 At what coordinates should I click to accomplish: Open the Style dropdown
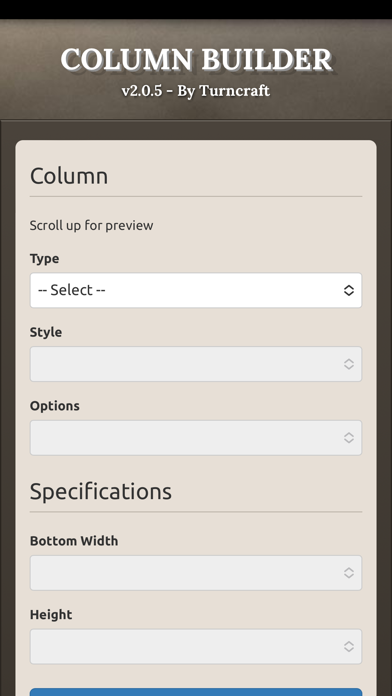pos(196,364)
